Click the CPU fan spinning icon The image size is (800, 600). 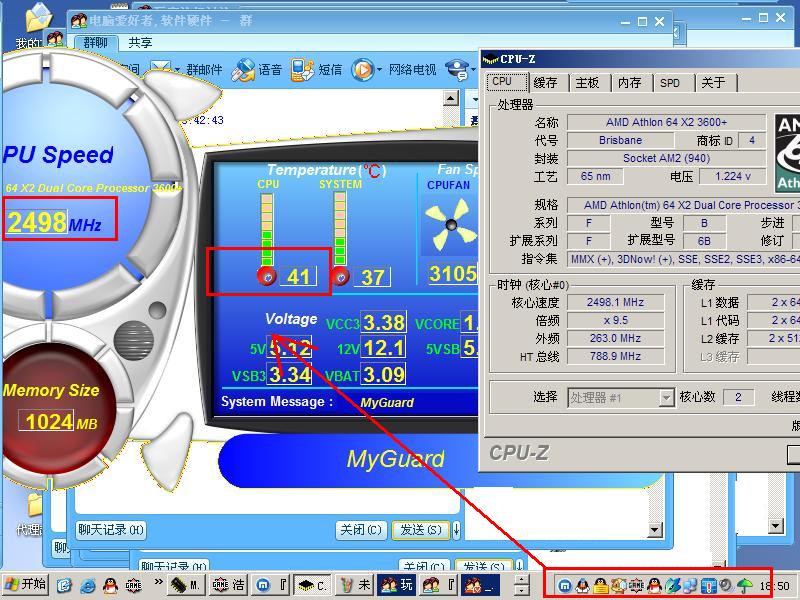coord(451,224)
